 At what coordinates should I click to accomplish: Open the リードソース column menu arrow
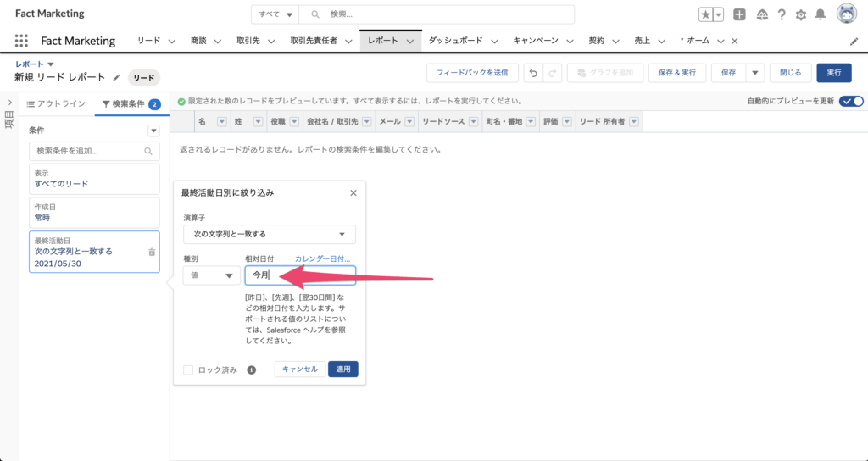473,122
